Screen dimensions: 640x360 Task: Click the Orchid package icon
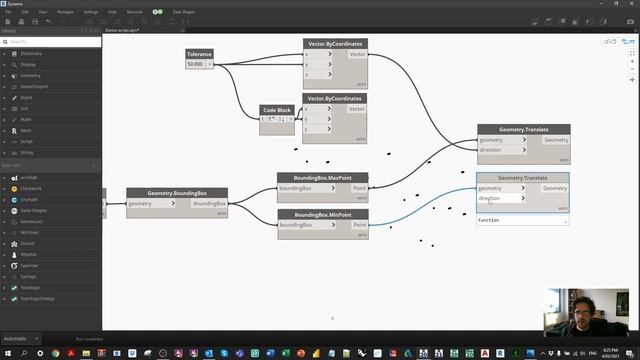14,244
